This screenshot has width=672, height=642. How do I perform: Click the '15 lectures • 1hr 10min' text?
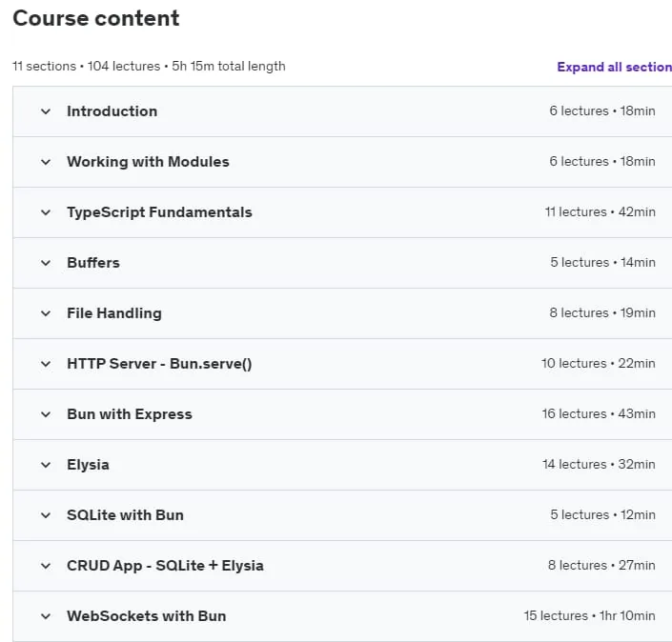click(589, 616)
